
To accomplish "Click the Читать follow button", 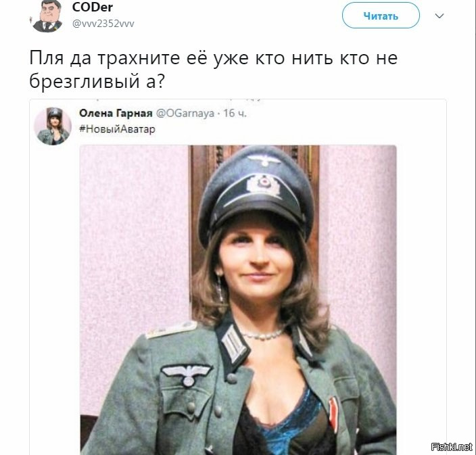I will [381, 16].
